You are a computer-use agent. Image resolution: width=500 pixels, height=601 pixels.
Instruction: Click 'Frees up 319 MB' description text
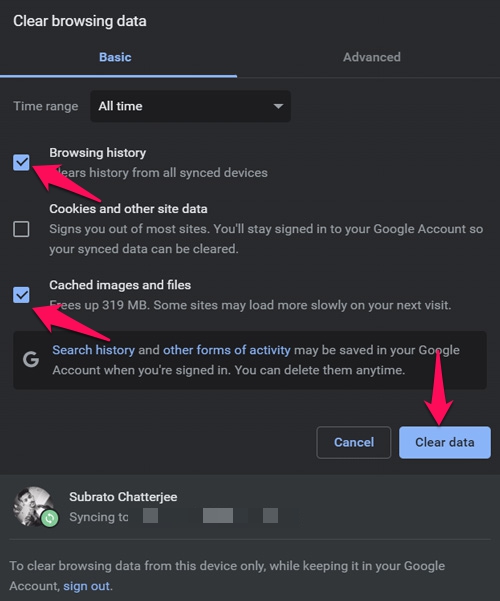tap(250, 305)
